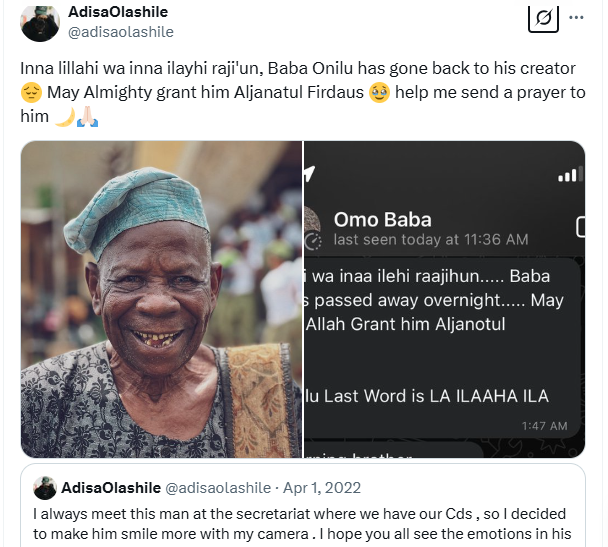Image resolution: width=608 pixels, height=547 pixels.
Task: Open the photo of the smiling old man
Action: click(x=161, y=299)
